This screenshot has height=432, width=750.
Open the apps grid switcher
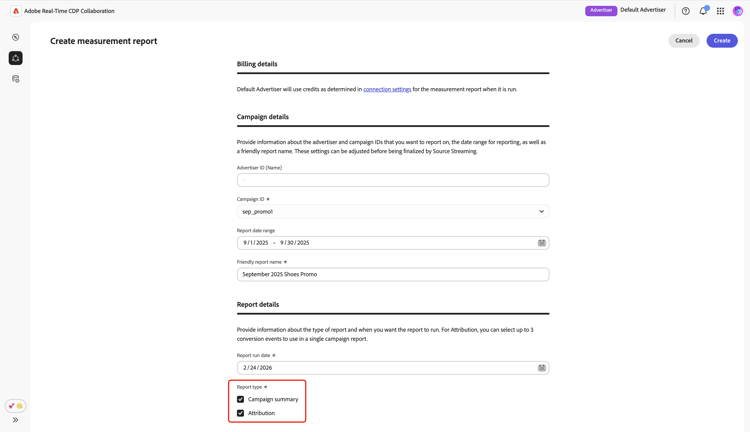720,11
